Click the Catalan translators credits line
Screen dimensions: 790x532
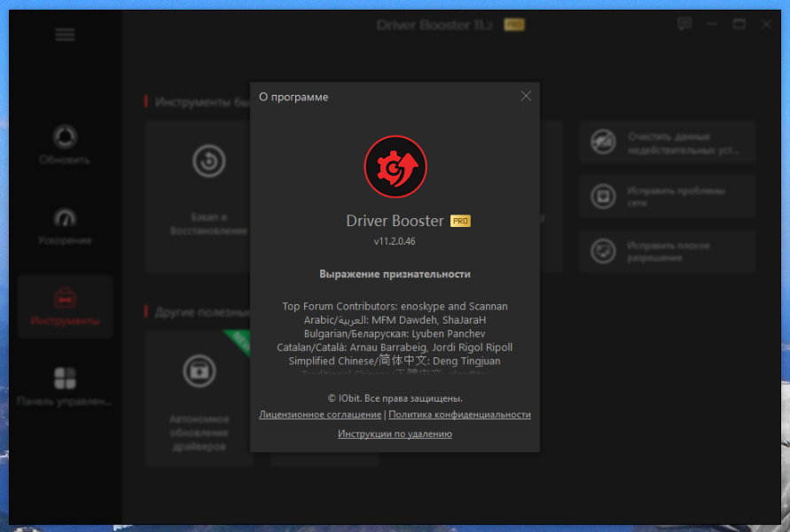pos(395,347)
